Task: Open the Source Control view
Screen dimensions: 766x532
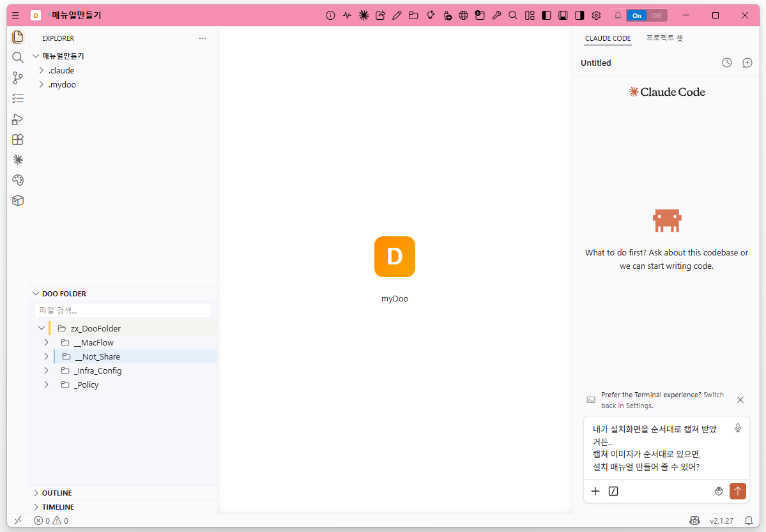Action: coord(18,78)
